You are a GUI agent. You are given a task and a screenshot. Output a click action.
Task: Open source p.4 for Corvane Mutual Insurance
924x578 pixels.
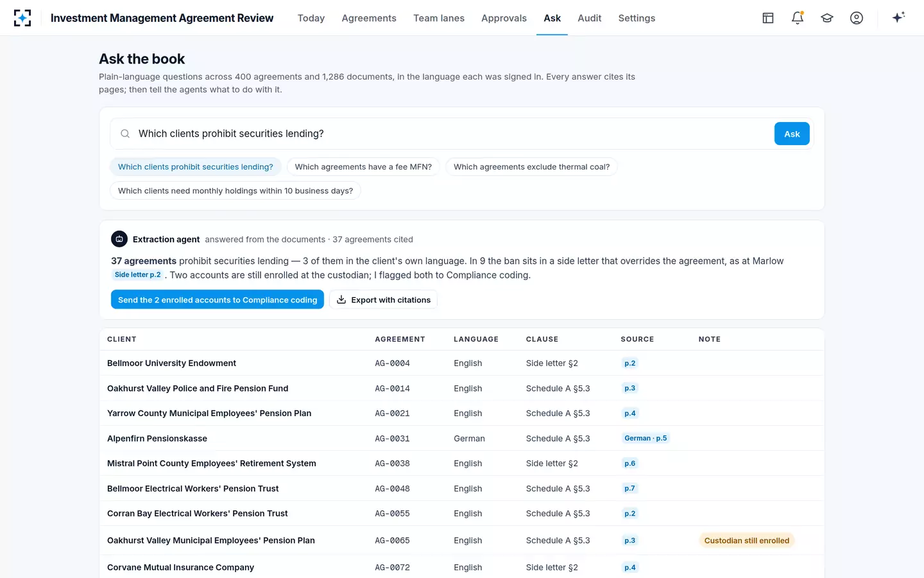click(x=630, y=568)
